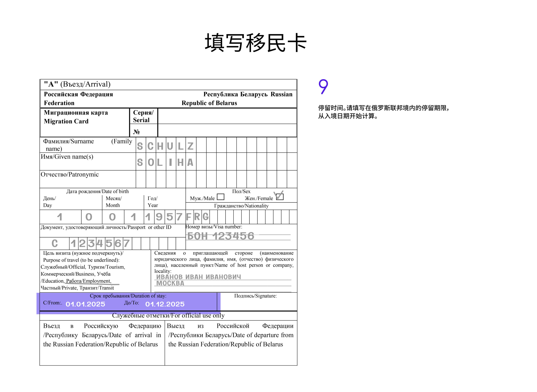Click the purple step number 9
Image resolution: width=537 pixels, height=392 pixels.
pyautogui.click(x=323, y=87)
